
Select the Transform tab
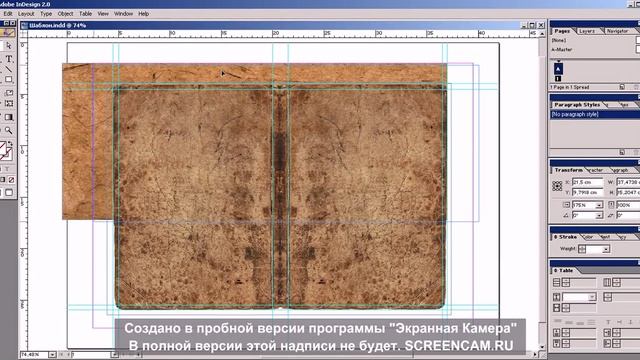(569, 170)
